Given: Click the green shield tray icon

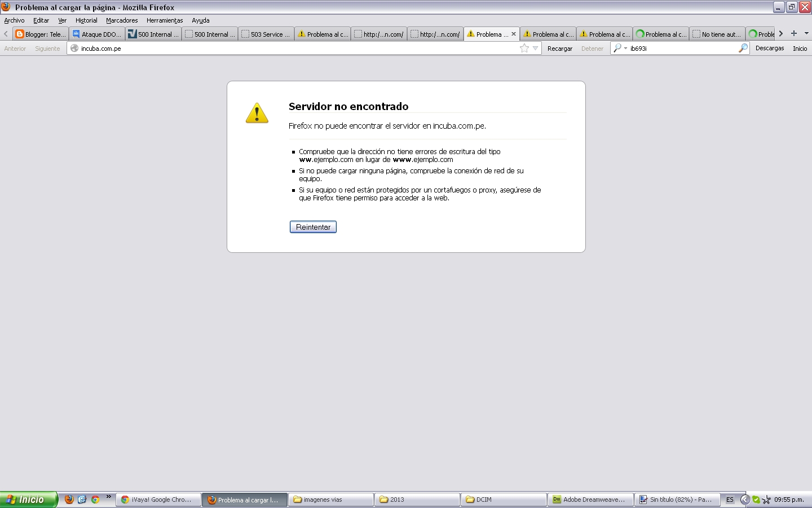Looking at the screenshot, I should point(756,500).
